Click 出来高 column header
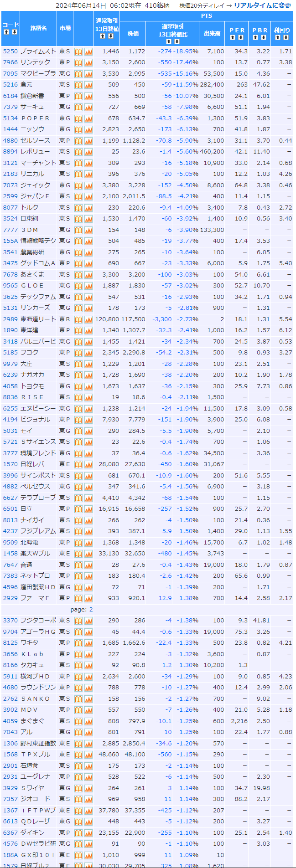The height and width of the screenshot is (868, 296). point(212,34)
